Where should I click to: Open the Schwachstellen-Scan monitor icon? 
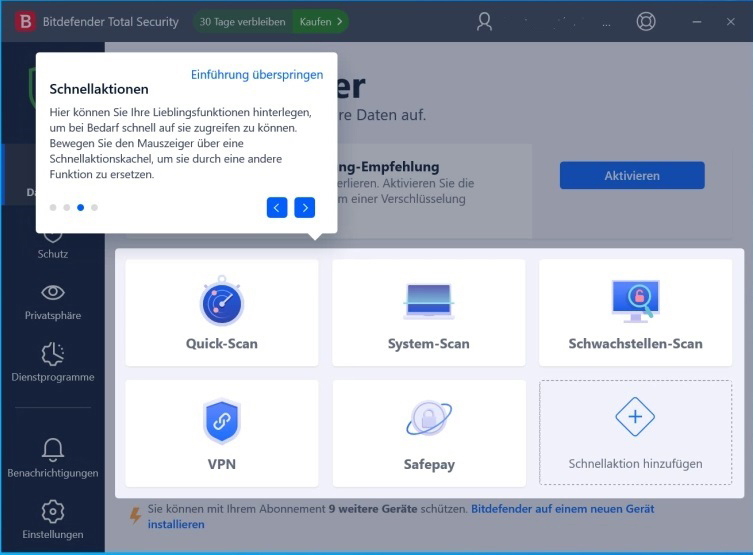(635, 301)
